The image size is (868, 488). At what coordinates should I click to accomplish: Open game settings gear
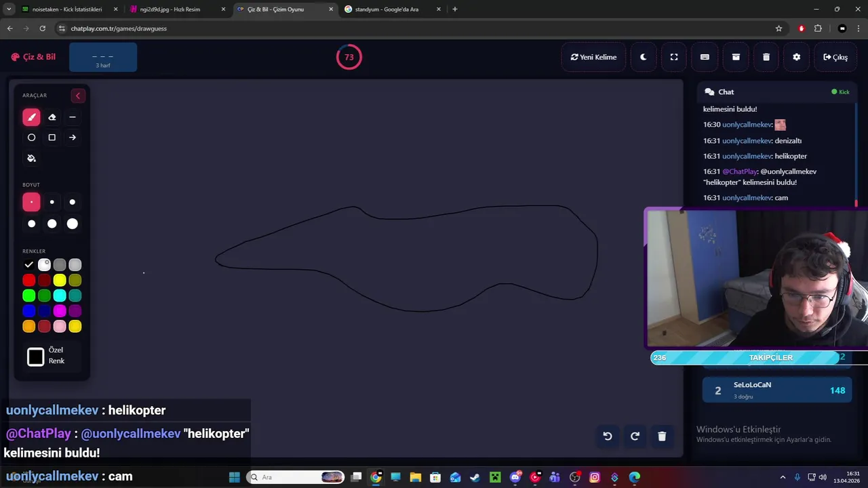pyautogui.click(x=797, y=57)
